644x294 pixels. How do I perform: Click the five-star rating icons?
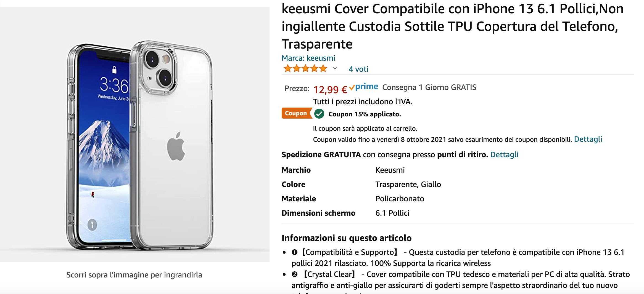[305, 68]
